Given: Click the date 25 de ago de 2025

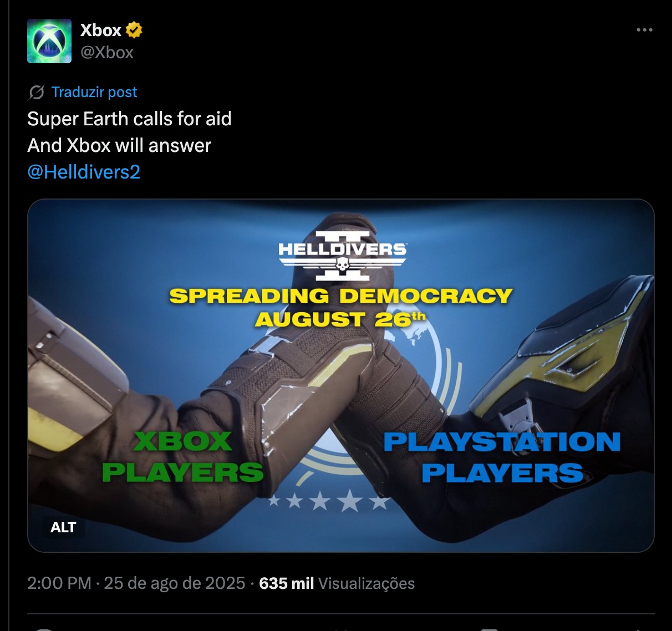Looking at the screenshot, I should (x=175, y=583).
